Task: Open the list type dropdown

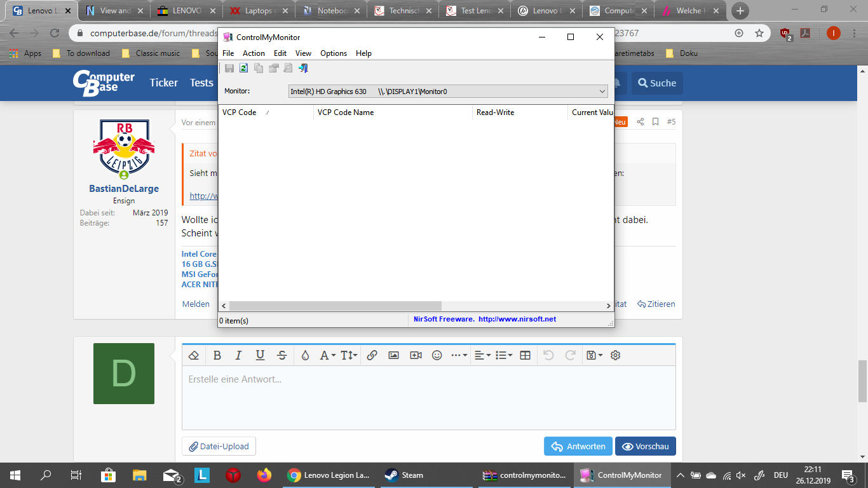Action: click(504, 355)
